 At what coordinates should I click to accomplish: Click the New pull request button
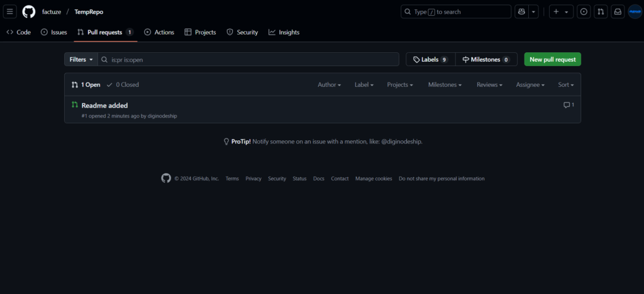tap(552, 59)
